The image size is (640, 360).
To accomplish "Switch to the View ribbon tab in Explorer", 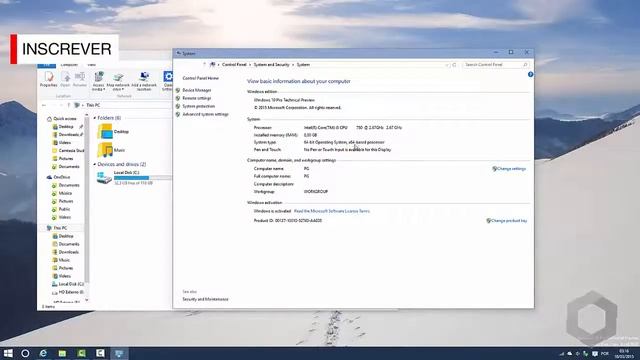I will [x=91, y=64].
